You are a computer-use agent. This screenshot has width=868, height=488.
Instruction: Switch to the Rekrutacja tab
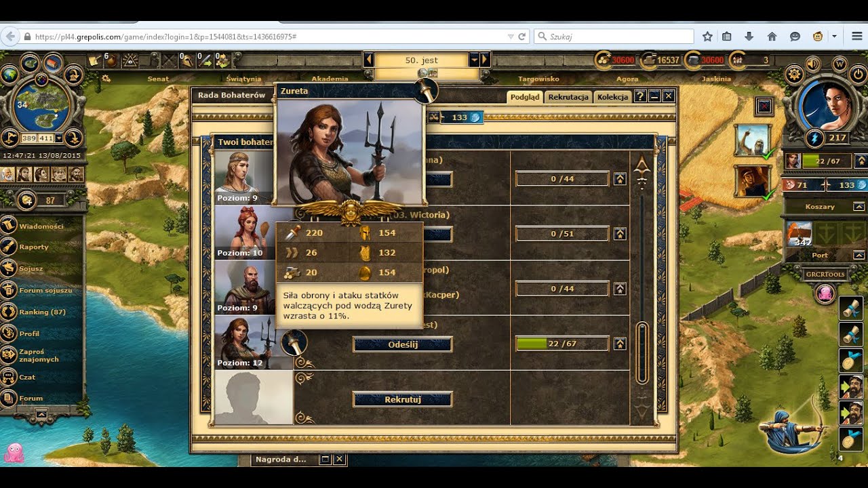[568, 97]
